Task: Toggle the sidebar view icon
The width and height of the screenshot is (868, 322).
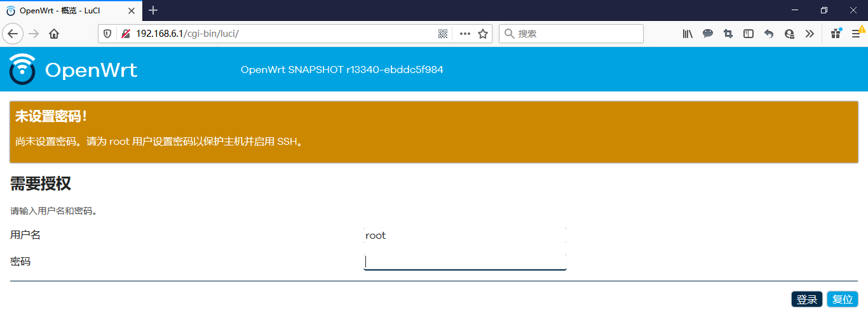Action: point(749,34)
